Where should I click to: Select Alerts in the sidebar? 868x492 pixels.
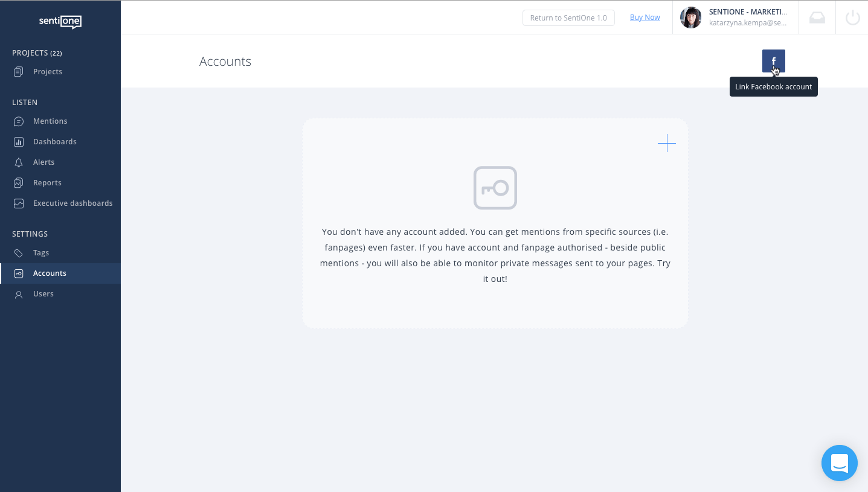coord(43,162)
